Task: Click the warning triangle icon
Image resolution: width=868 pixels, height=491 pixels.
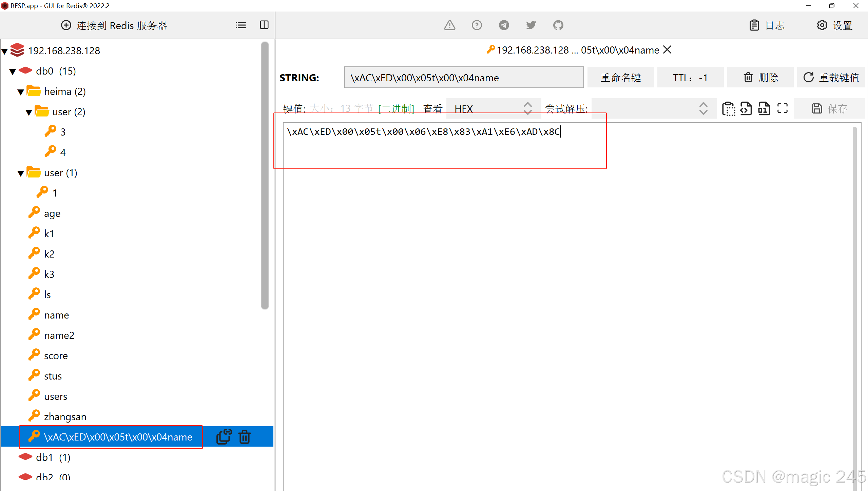Action: click(x=449, y=25)
